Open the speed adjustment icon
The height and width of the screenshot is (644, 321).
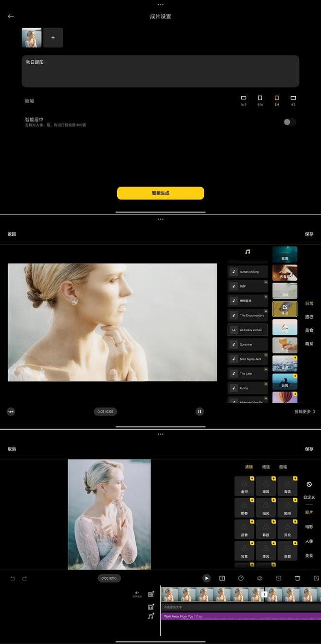[x=241, y=578]
